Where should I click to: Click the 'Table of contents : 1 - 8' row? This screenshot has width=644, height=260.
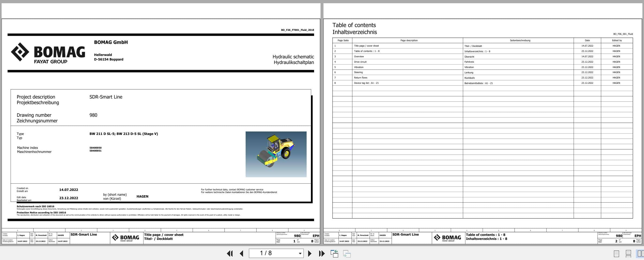pyautogui.click(x=482, y=51)
